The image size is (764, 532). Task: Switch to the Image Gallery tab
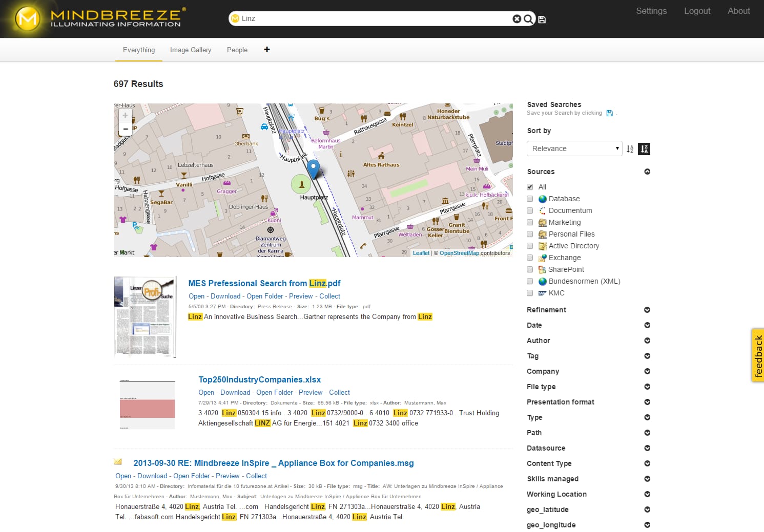(x=191, y=50)
